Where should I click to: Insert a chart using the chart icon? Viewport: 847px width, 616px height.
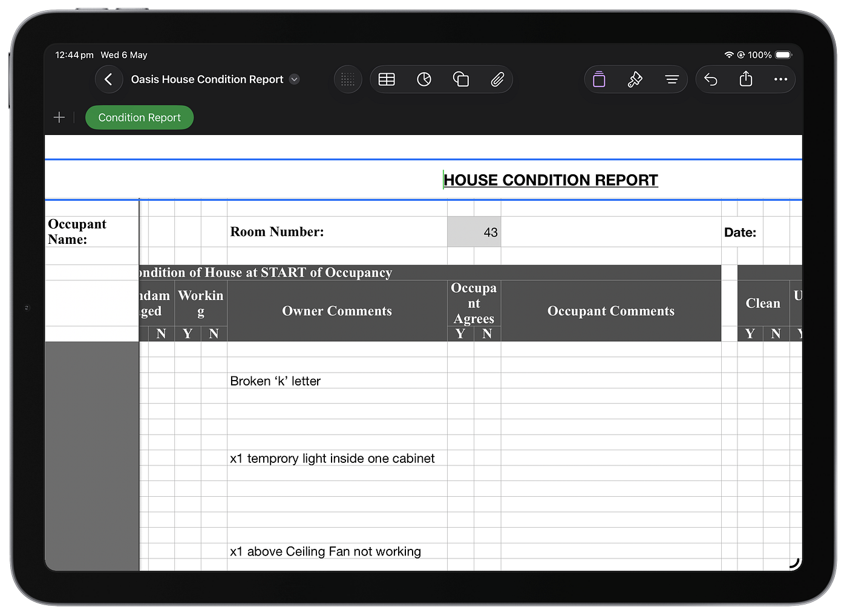(x=424, y=79)
